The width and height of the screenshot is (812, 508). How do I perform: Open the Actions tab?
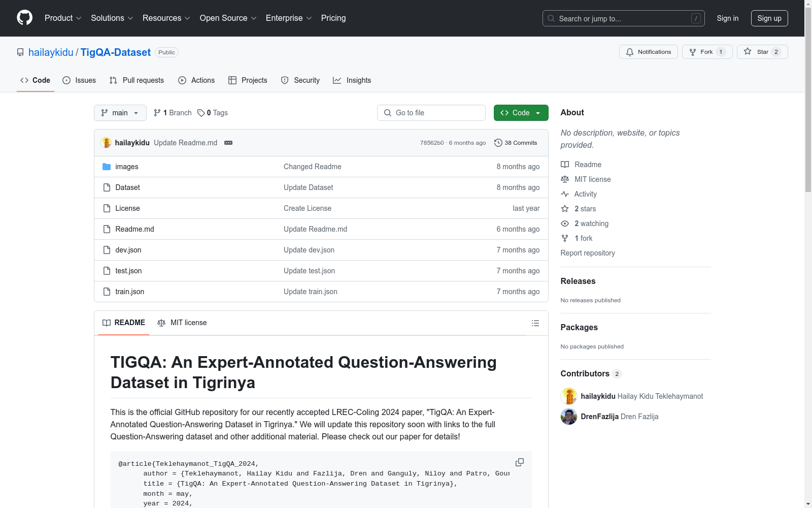coord(196,80)
